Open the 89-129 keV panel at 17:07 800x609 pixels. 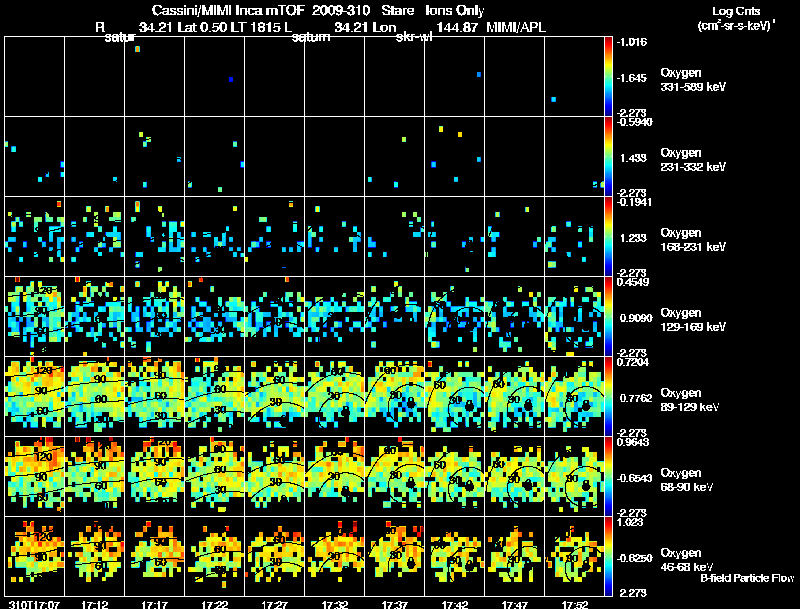[35, 396]
